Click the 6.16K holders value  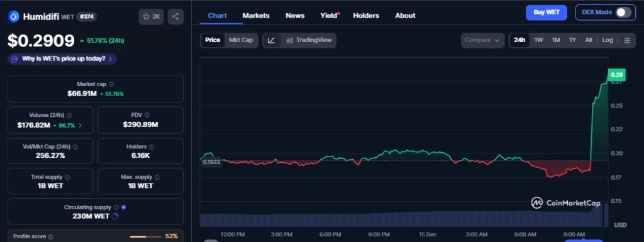(x=140, y=156)
